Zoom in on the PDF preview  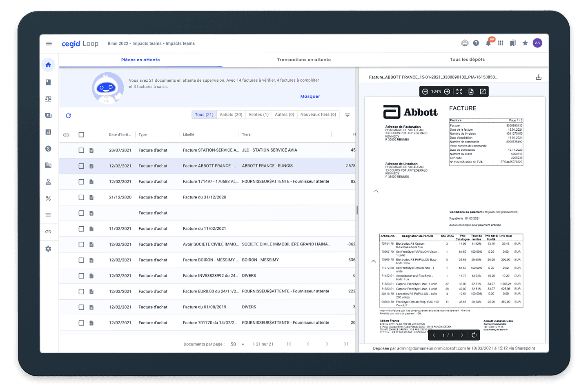(x=447, y=91)
